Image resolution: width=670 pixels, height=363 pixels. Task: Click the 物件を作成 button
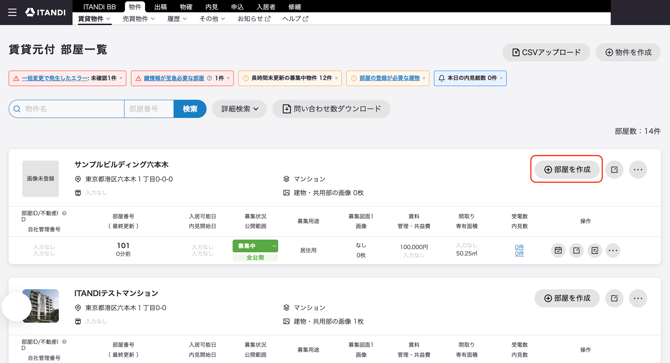point(628,53)
